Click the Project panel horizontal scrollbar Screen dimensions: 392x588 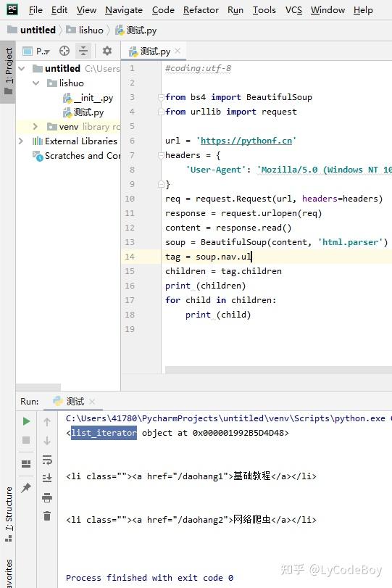(38, 386)
